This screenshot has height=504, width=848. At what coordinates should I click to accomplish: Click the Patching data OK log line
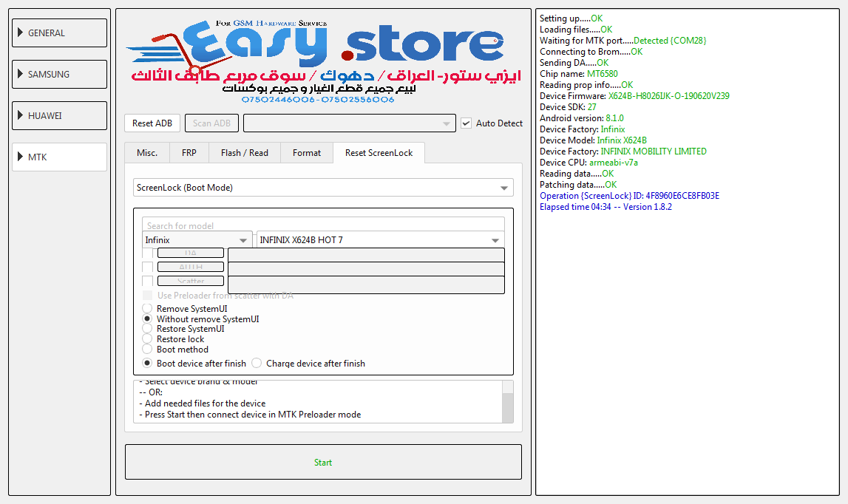(x=577, y=185)
